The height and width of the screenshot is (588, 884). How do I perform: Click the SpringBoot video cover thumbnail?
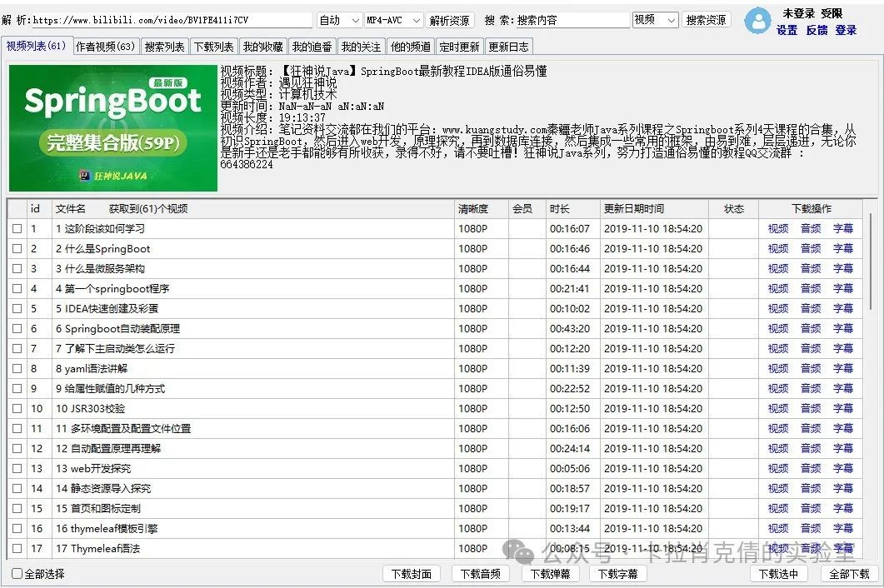(x=112, y=127)
